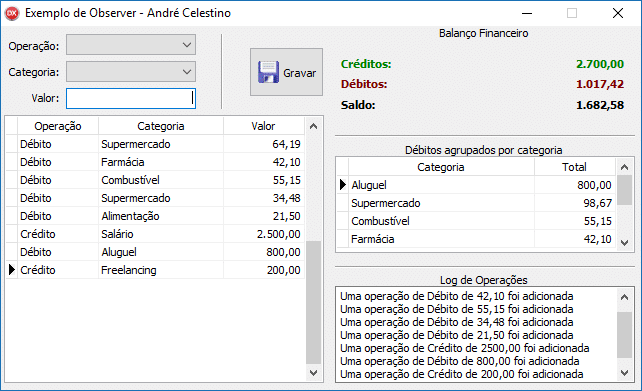Screen dimensions: 642x391
Task: Click the grouped debits scrollbar thumb
Action: (624, 190)
